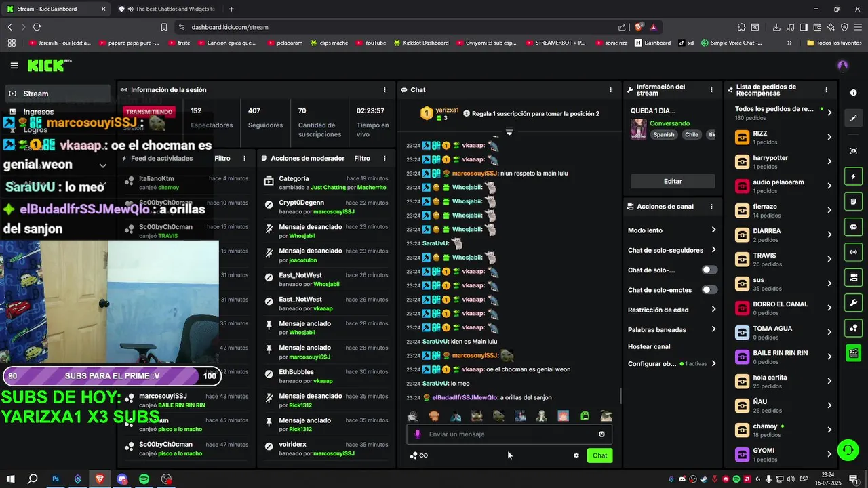Open the green support headset button
Viewport: 868px width, 488px height.
point(847,449)
